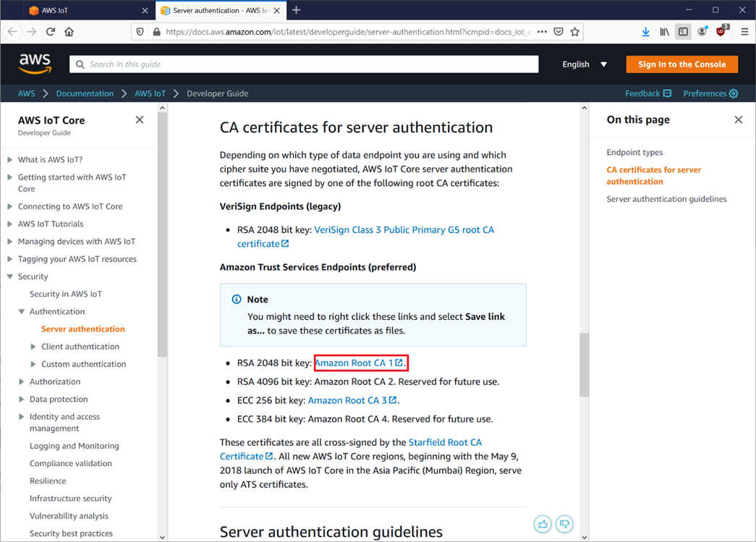Save page to Pocket icon
This screenshot has height=542, width=756.
tap(558, 32)
